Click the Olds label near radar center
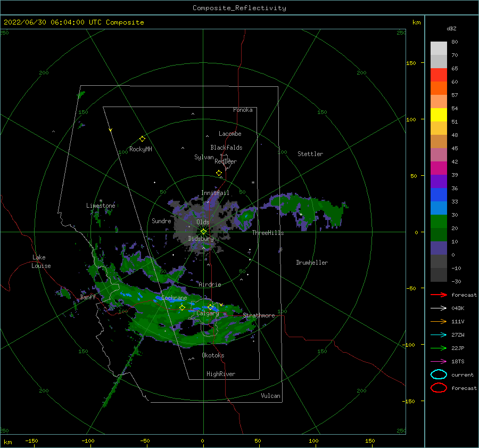This screenshot has height=448, width=479. coord(203,222)
